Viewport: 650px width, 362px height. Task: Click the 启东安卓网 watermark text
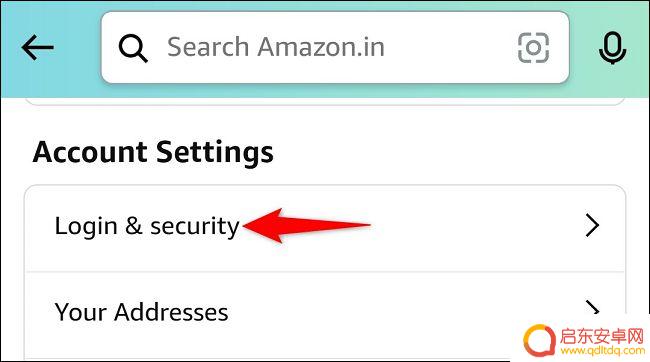pos(602,335)
